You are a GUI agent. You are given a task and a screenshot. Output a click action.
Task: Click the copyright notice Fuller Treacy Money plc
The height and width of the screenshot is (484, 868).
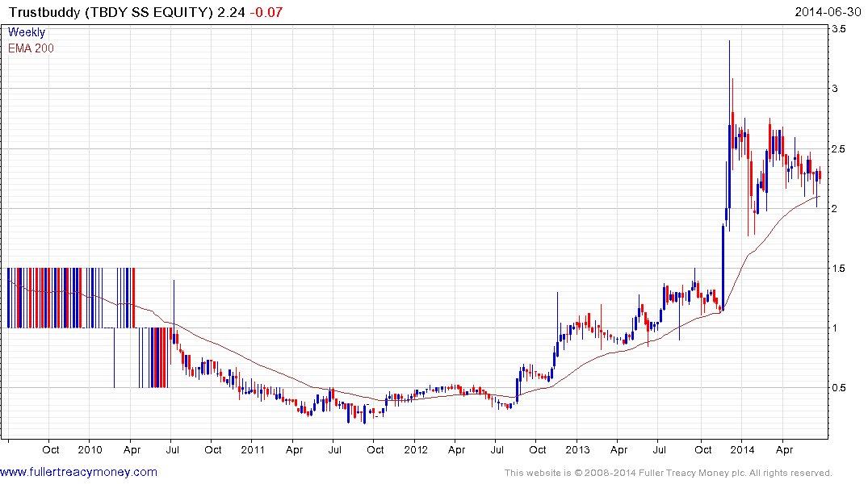click(x=669, y=473)
